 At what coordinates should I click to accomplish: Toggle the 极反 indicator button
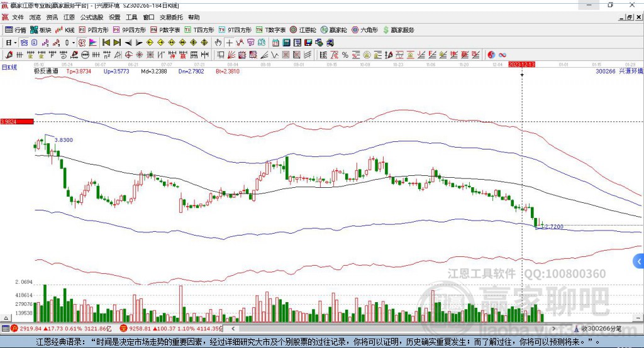tap(82, 43)
